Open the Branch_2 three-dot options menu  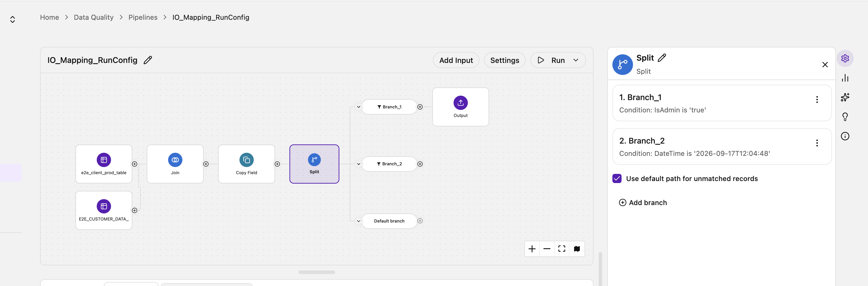(817, 143)
